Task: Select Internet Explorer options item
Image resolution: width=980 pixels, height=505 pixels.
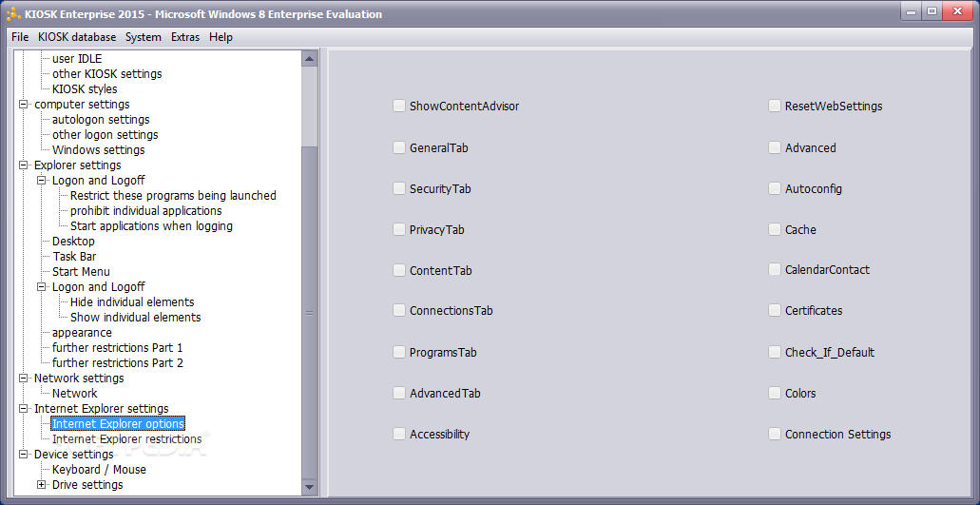Action: pos(118,424)
